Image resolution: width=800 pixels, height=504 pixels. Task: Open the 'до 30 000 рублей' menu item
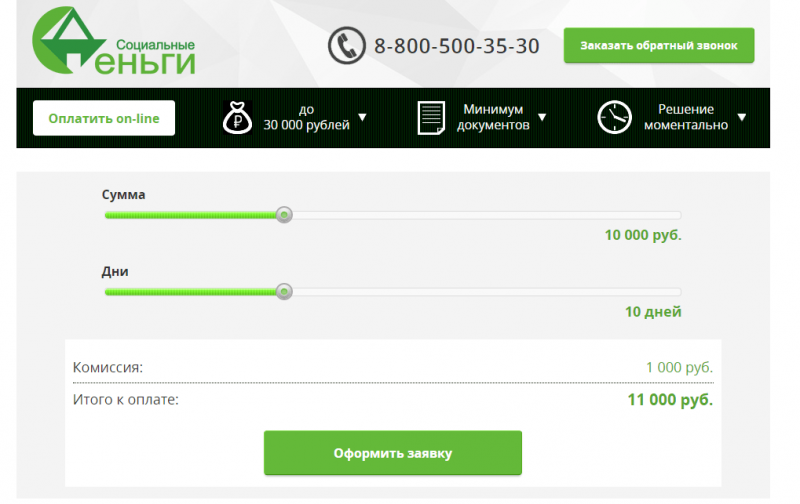coord(307,118)
